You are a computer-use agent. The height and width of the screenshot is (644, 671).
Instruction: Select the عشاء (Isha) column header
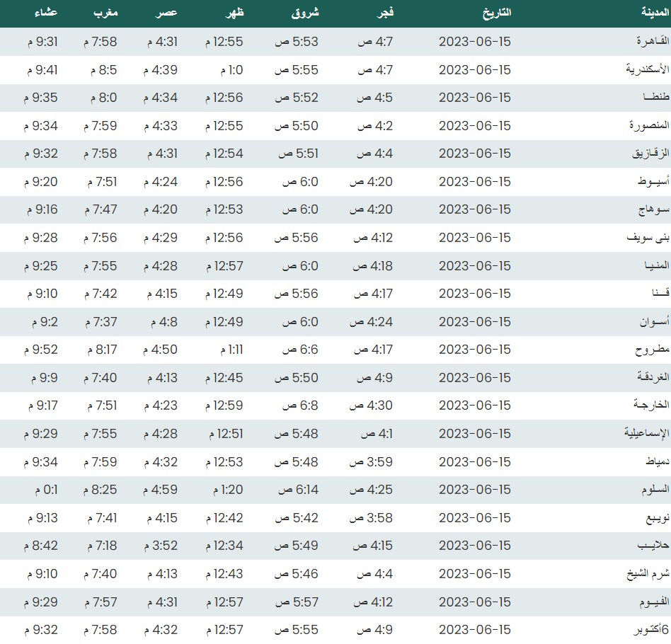46,13
